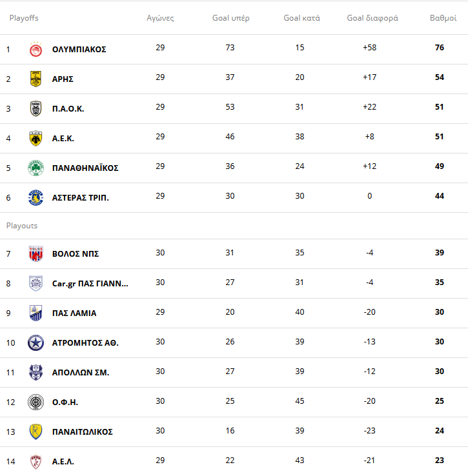The height and width of the screenshot is (476, 468).
Task: Click the O.F.I. round black logo
Action: coord(36,402)
